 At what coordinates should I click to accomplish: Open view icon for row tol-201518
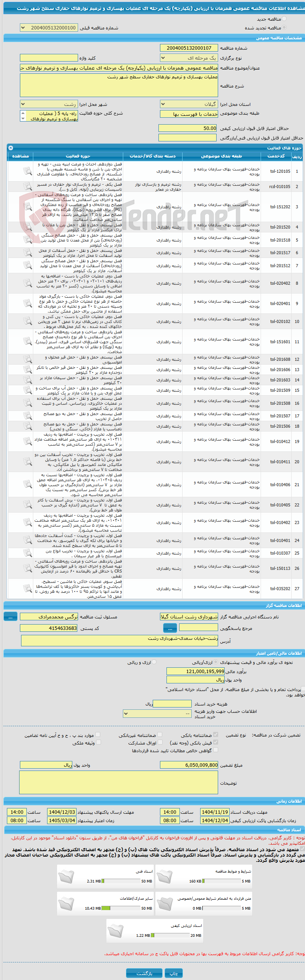point(28,240)
